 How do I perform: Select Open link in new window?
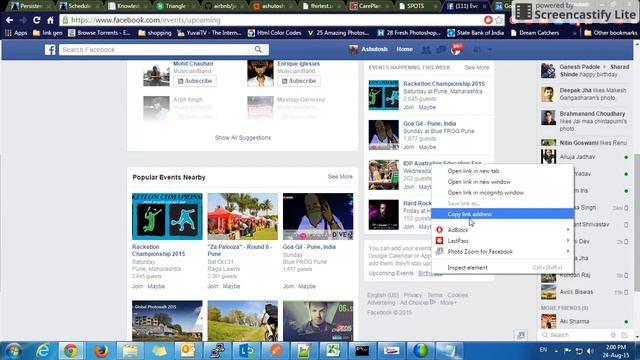pyautogui.click(x=502, y=182)
